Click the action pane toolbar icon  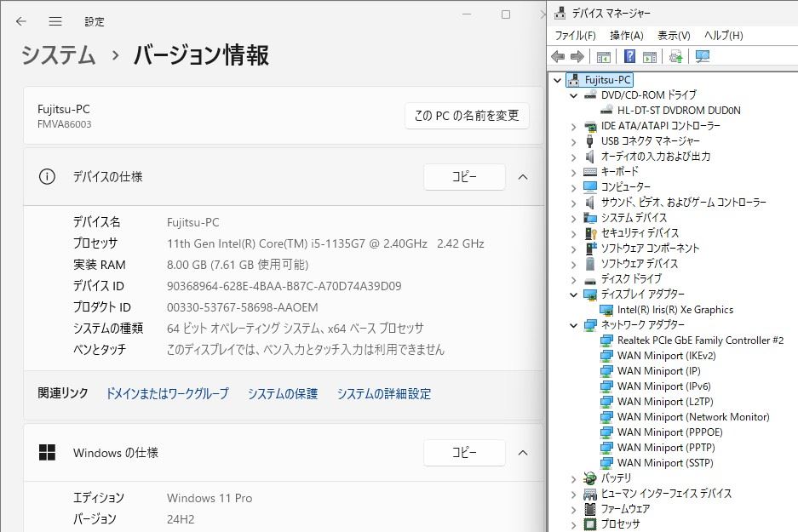(x=650, y=56)
